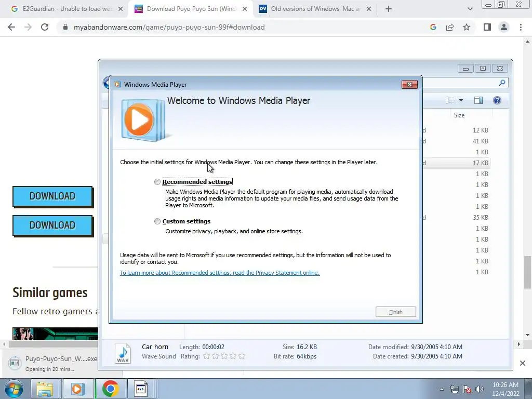Close the E2Guardian tab
The image size is (532, 399).
(x=121, y=9)
